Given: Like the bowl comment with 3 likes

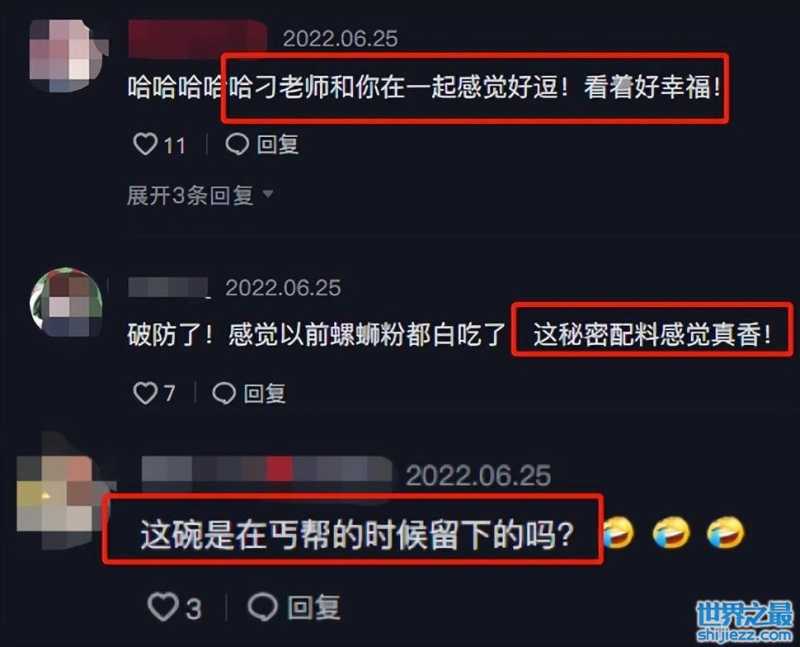Looking at the screenshot, I should coord(163,607).
